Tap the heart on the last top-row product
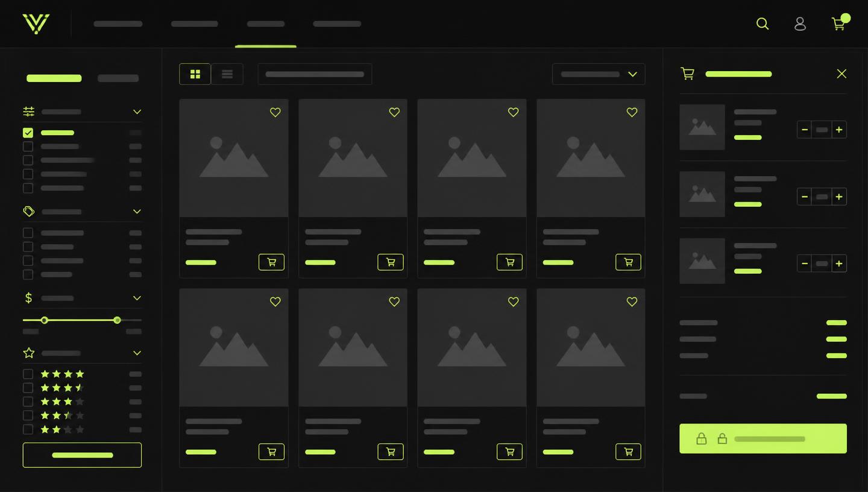 click(632, 112)
